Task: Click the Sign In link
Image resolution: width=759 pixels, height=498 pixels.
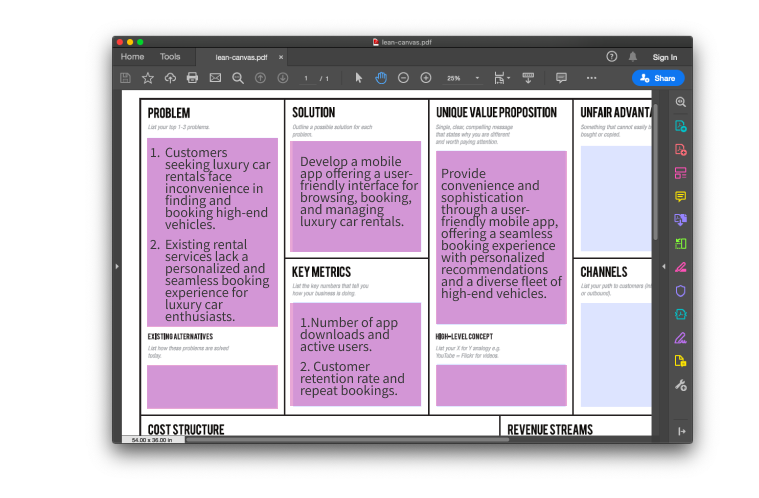Action: tap(665, 57)
